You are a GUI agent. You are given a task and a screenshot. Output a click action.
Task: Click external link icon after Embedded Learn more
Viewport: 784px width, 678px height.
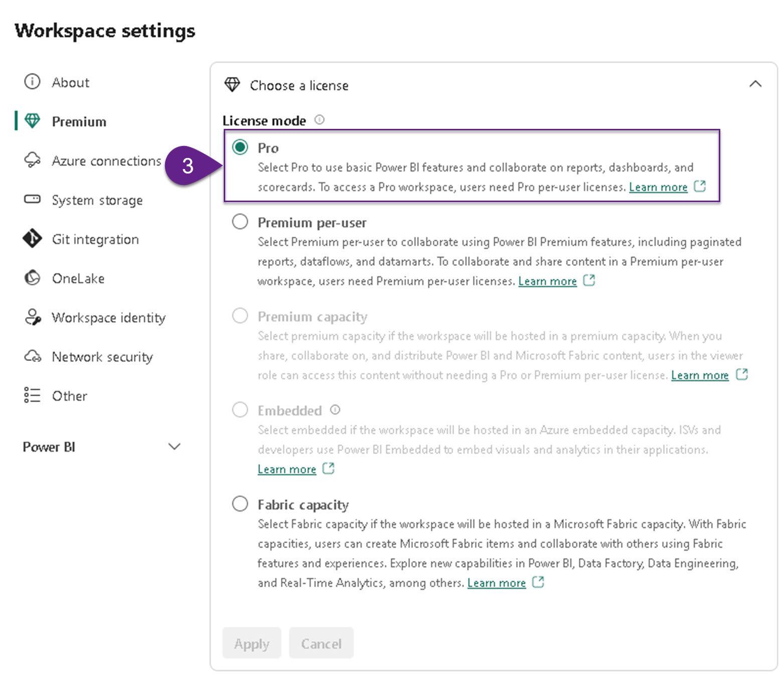point(328,468)
